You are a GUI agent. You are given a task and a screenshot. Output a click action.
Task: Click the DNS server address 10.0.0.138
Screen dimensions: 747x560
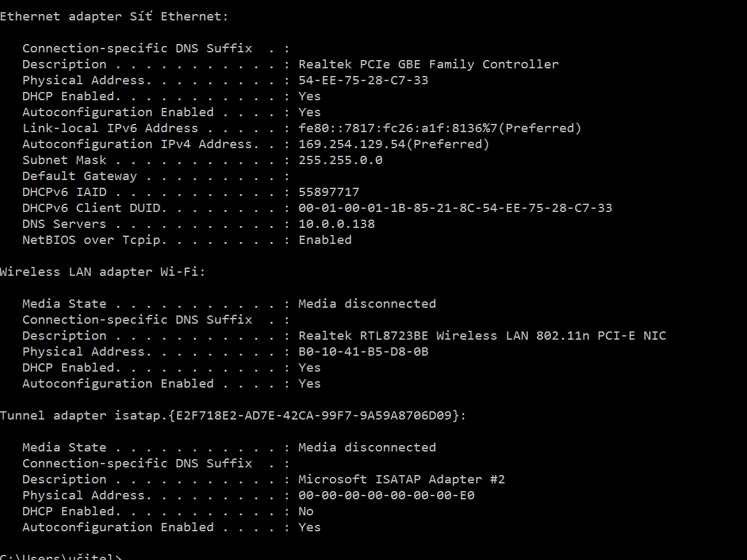point(336,224)
